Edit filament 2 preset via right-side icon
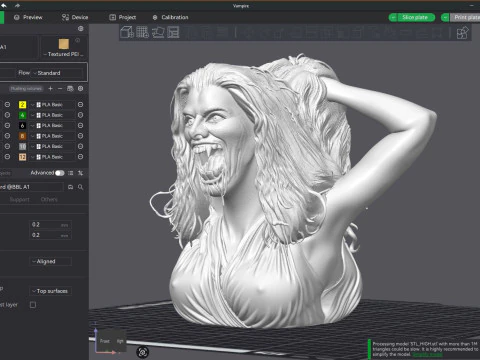 coord(80,105)
